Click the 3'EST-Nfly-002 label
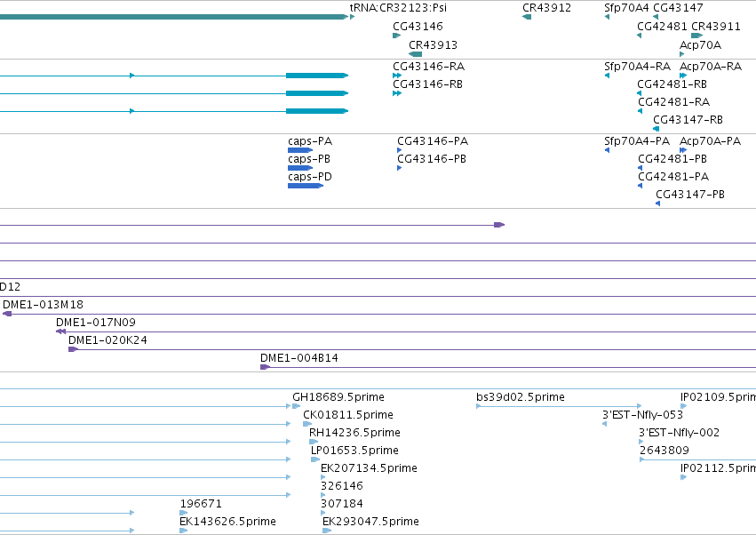 [x=679, y=433]
